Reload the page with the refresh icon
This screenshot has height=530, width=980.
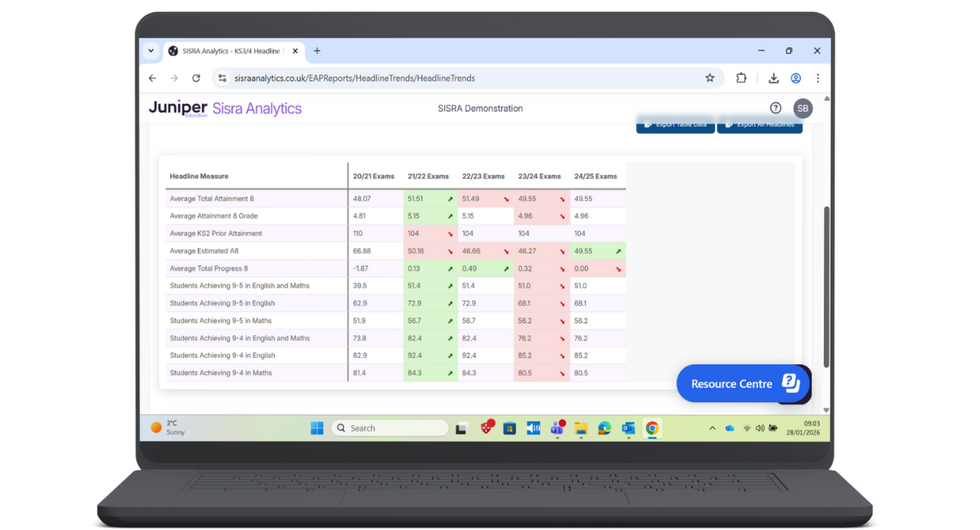(x=196, y=78)
